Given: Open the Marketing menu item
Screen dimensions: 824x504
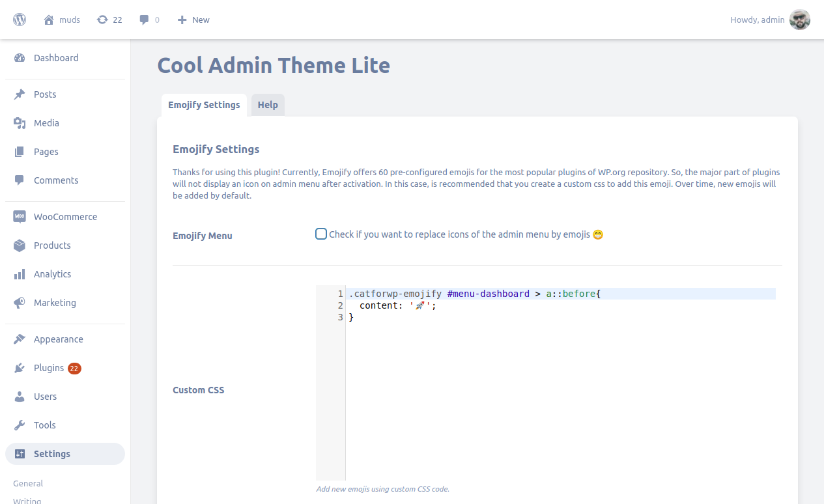Looking at the screenshot, I should click(x=65, y=303).
